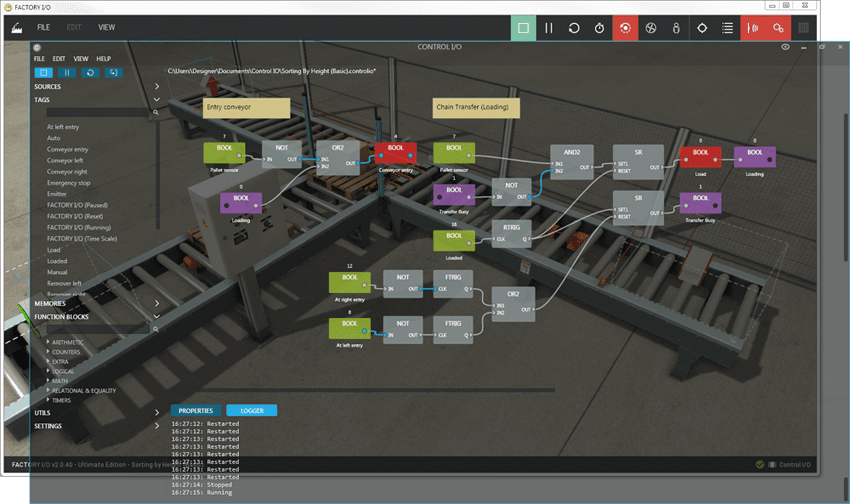Reset the Factory I/O scene
This screenshot has height=504, width=850.
click(x=574, y=28)
